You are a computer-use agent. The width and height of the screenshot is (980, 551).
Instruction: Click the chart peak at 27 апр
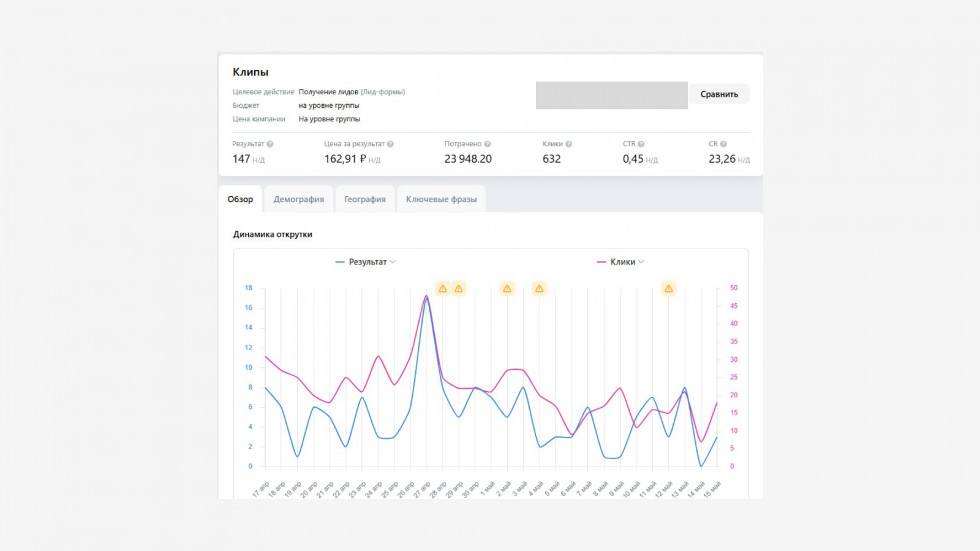click(x=427, y=297)
